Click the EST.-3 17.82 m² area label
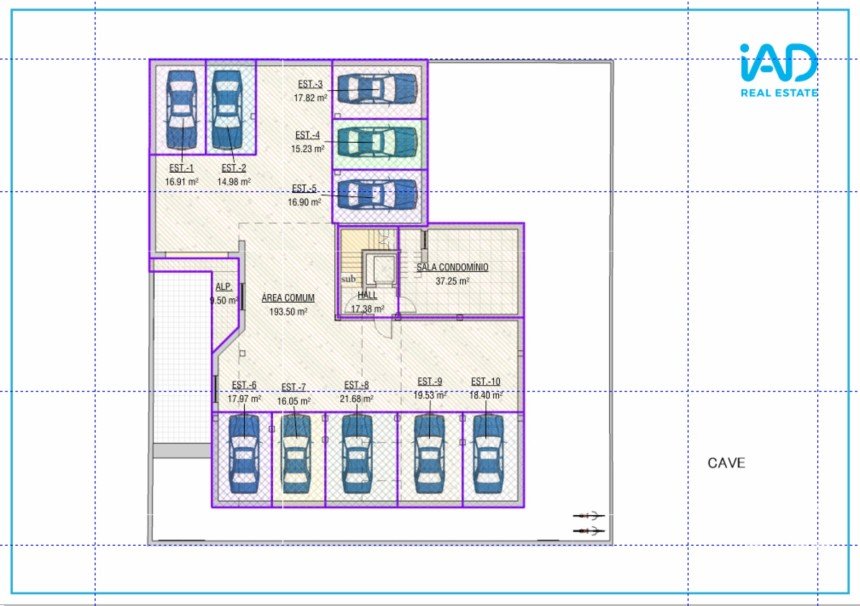 [308, 91]
